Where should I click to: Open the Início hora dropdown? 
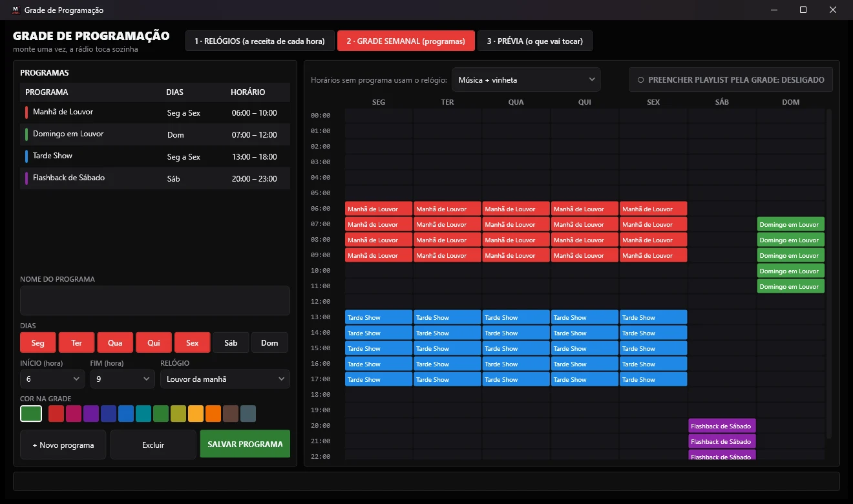[52, 379]
